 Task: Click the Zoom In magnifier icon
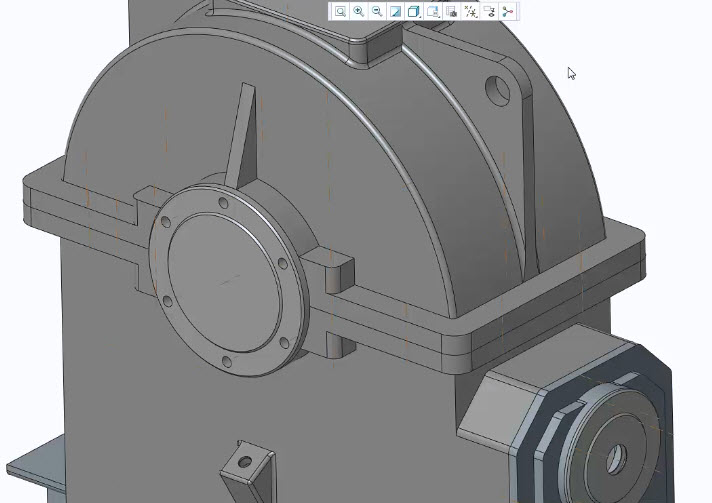[x=359, y=12]
